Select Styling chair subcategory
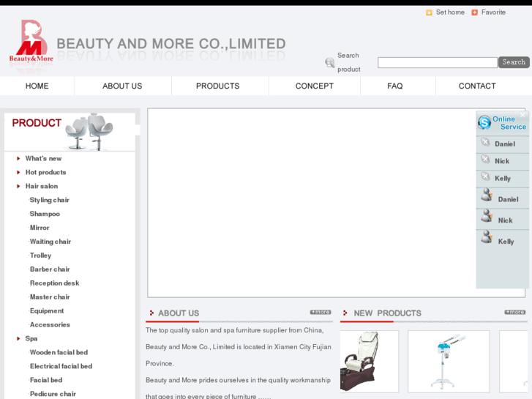The width and height of the screenshot is (532, 399). pos(50,200)
